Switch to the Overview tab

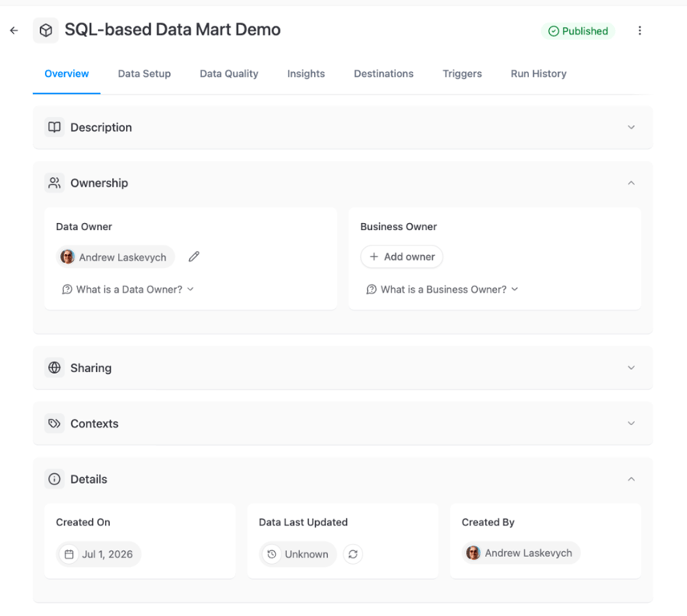point(67,74)
